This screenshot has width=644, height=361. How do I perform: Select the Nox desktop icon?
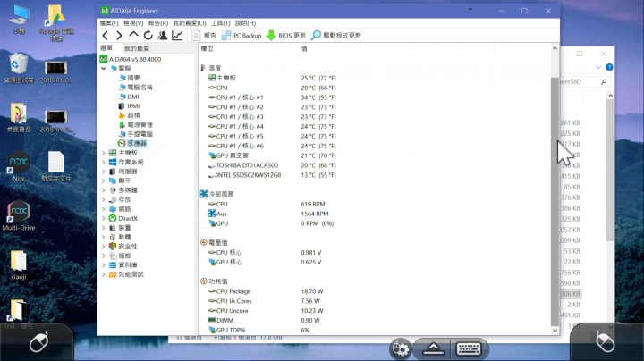point(19,166)
